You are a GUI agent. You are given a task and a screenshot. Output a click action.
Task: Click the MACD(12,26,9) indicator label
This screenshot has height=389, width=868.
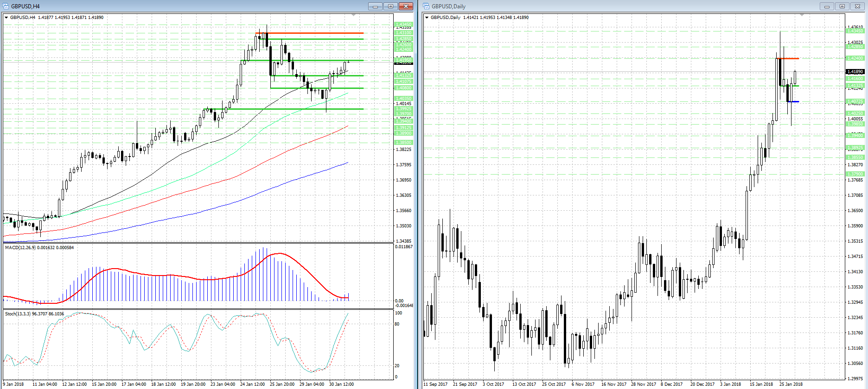point(39,248)
